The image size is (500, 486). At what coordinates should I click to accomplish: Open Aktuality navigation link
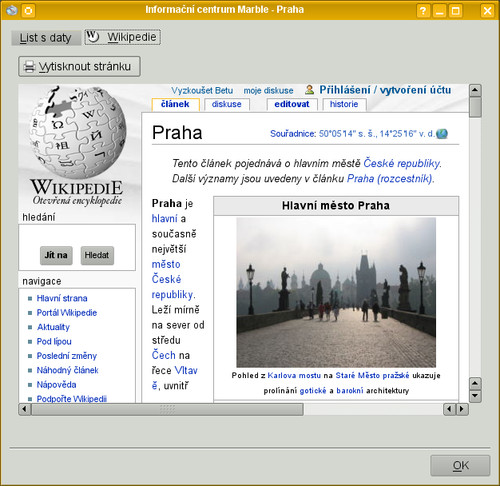point(53,327)
